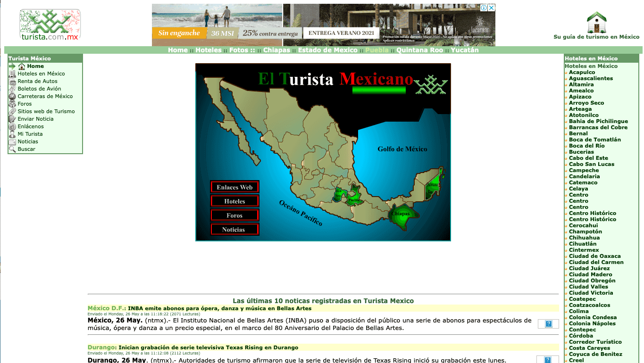The height and width of the screenshot is (363, 644).
Task: Select the magnifying glass Buscar icon
Action: 12,149
